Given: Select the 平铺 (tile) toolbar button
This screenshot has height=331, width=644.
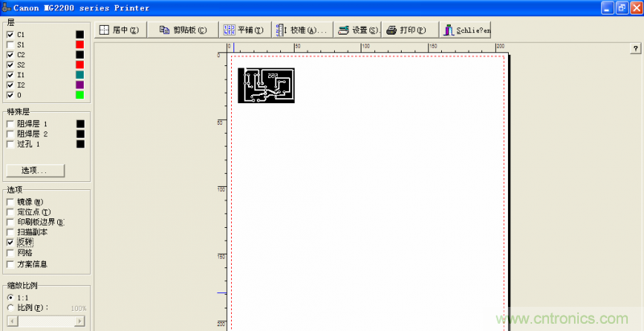Looking at the screenshot, I should pyautogui.click(x=243, y=30).
